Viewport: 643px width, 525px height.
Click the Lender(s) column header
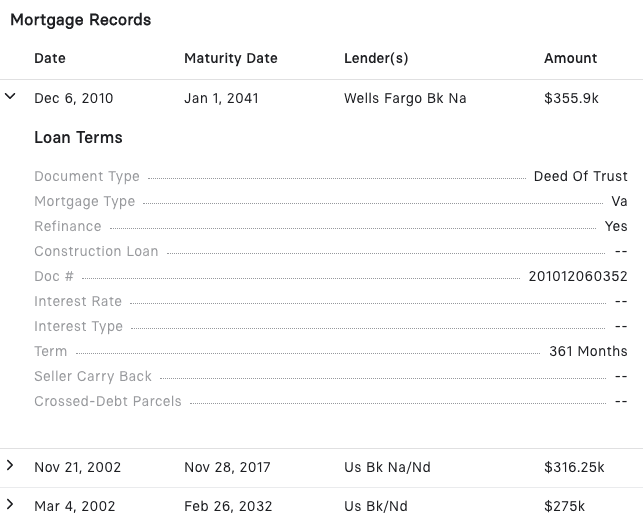point(376,58)
